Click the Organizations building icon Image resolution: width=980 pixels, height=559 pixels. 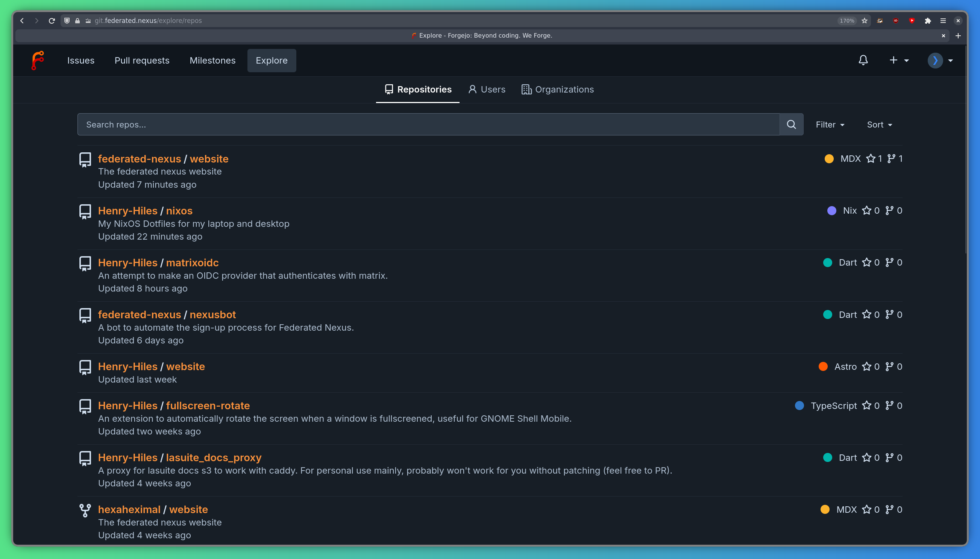[x=525, y=90]
